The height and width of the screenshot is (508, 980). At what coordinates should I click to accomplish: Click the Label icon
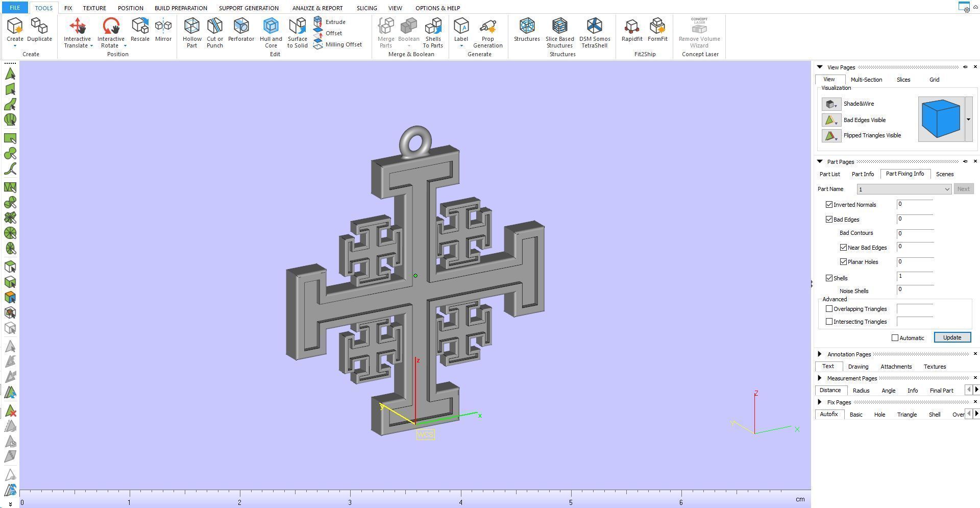click(461, 27)
